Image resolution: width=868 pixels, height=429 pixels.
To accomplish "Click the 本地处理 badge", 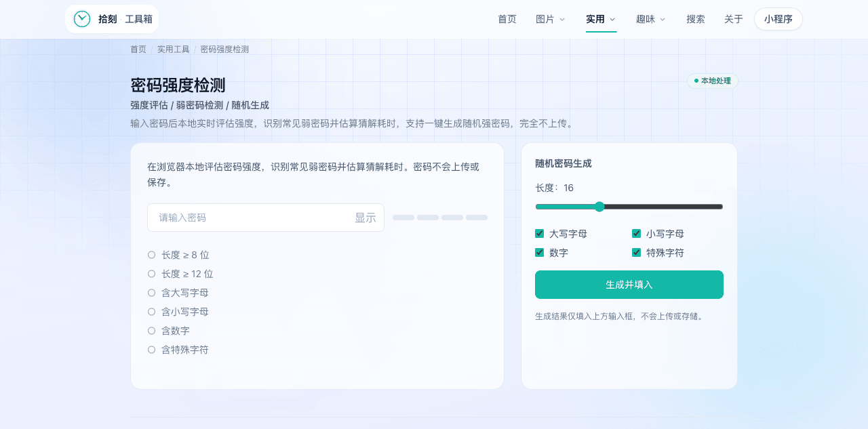I will pos(713,81).
